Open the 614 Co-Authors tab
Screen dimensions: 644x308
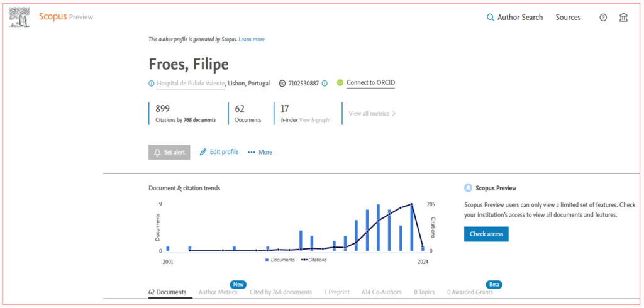[382, 292]
